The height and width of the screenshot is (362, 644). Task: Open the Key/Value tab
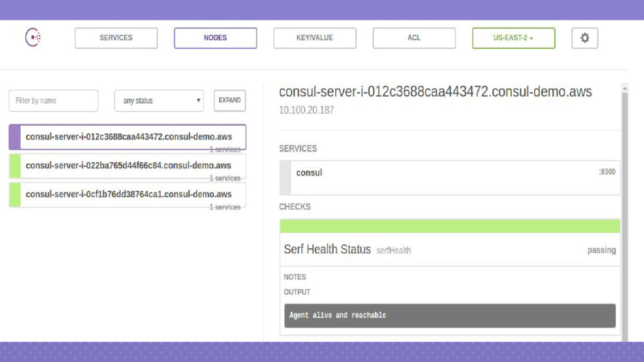pyautogui.click(x=314, y=38)
